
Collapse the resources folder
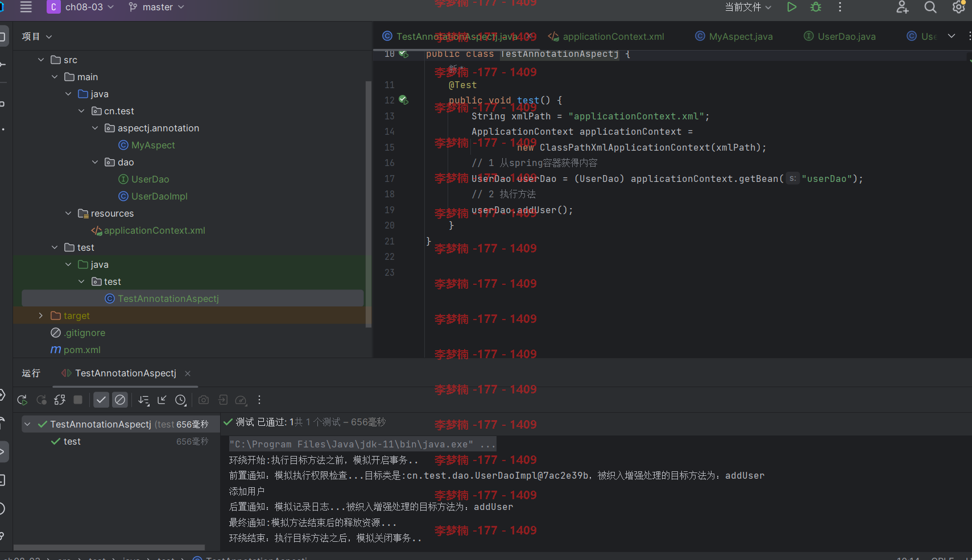tap(68, 213)
